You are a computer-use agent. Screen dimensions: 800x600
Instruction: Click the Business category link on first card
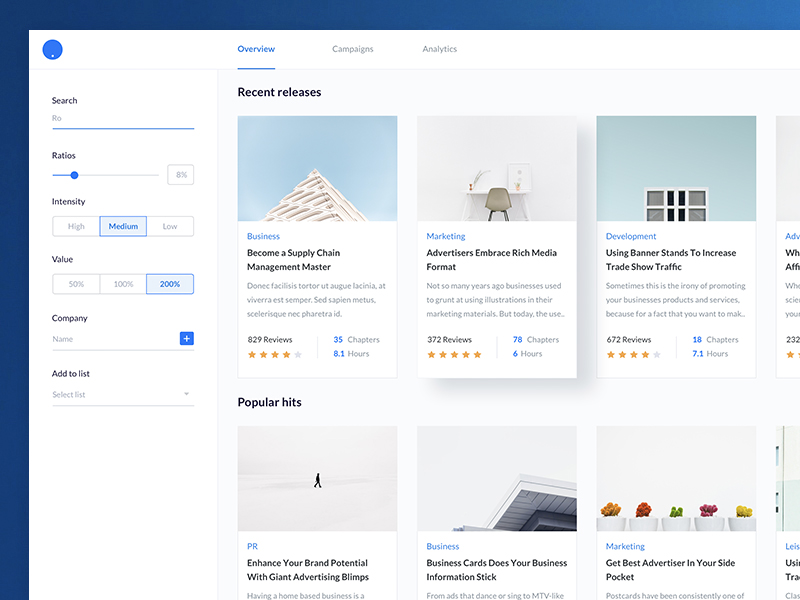pos(263,237)
